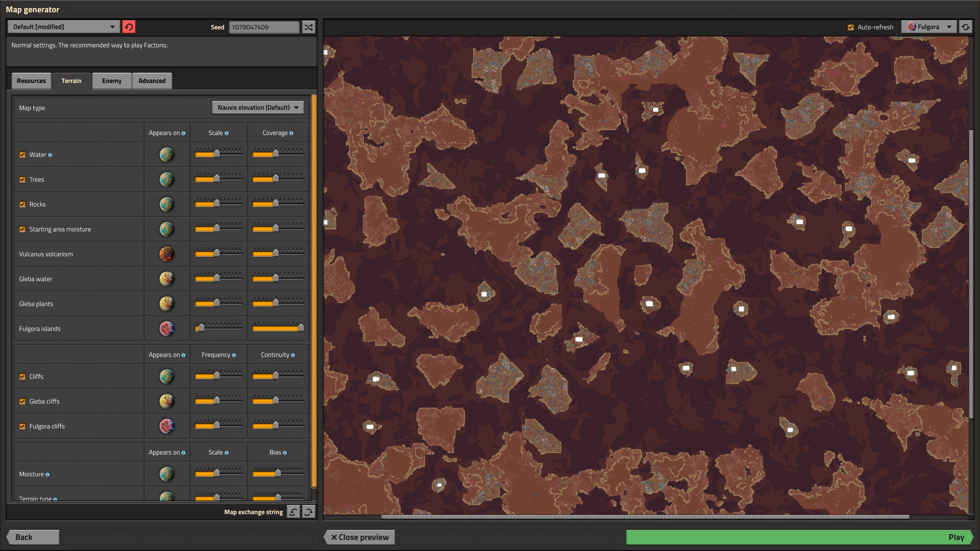Click the info icon beside Frequency header
The width and height of the screenshot is (980, 551).
pyautogui.click(x=234, y=355)
